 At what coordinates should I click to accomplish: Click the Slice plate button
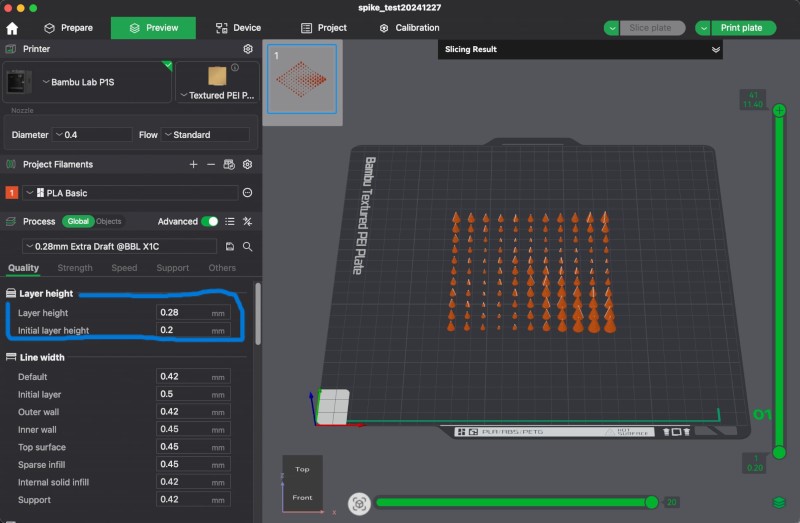(x=652, y=28)
